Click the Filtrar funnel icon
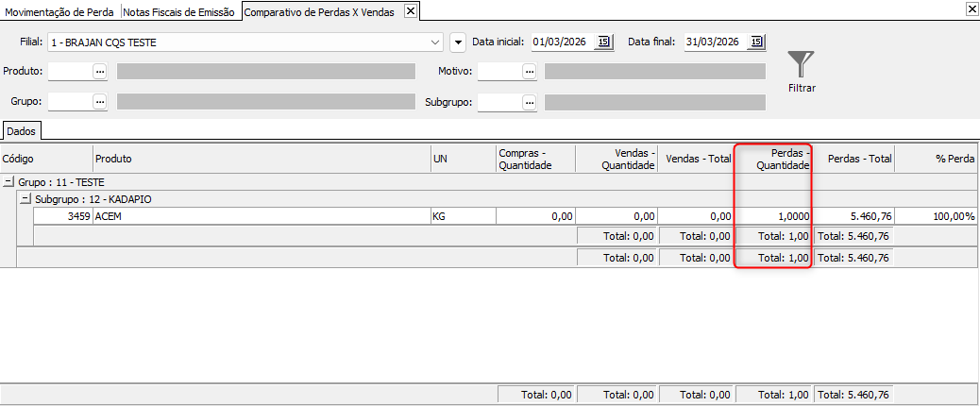The height and width of the screenshot is (406, 980). tap(801, 64)
